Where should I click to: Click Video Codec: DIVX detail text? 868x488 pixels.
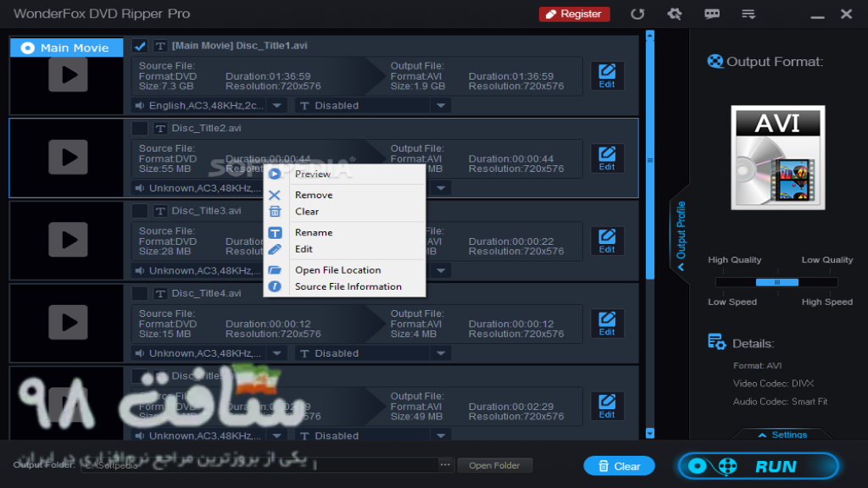(773, 384)
